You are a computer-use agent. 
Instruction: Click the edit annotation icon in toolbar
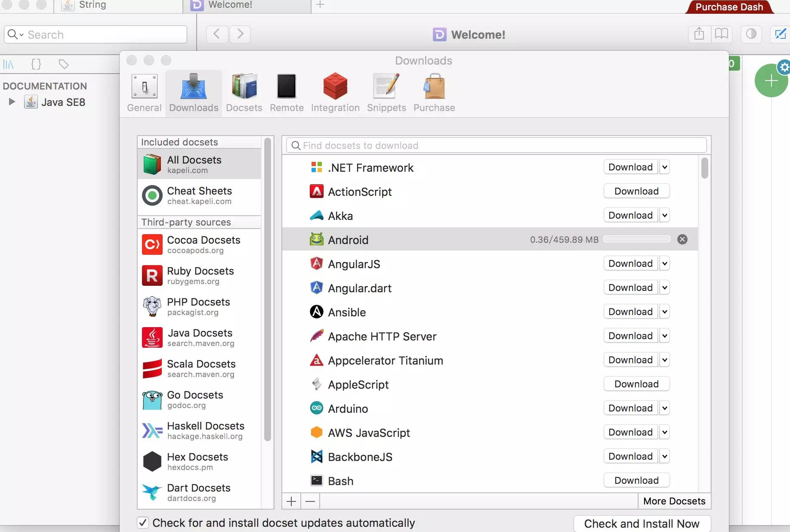point(780,34)
